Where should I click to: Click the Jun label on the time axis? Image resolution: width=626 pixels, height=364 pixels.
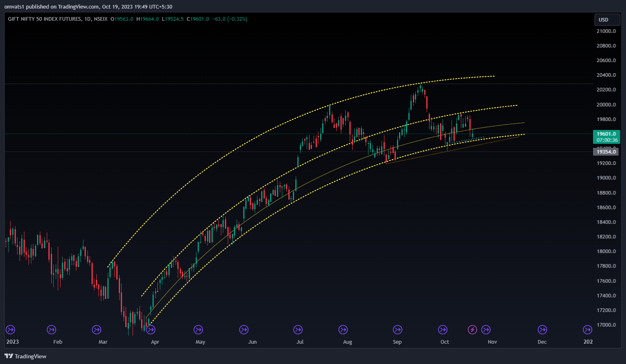(x=253, y=342)
